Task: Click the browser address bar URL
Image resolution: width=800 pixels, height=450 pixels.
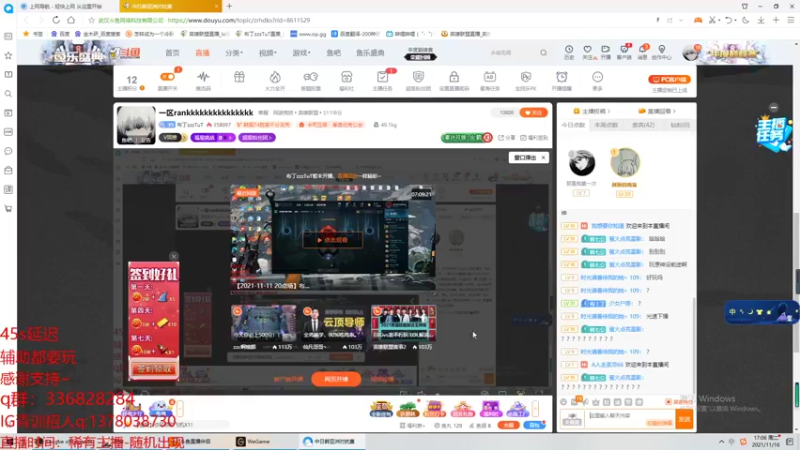Action: 238,20
